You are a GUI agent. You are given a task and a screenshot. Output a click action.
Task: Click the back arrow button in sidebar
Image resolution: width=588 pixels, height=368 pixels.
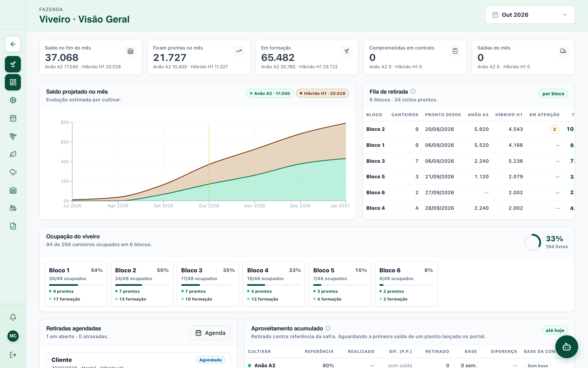click(13, 44)
